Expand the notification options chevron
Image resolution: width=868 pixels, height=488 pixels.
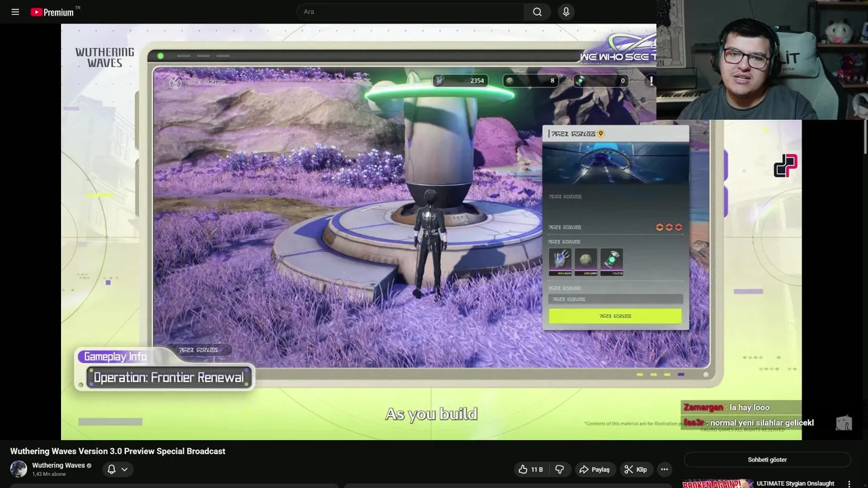pyautogui.click(x=124, y=469)
